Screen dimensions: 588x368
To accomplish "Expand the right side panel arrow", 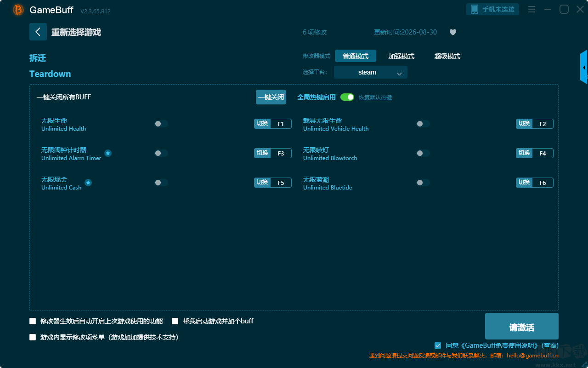I will coord(584,67).
